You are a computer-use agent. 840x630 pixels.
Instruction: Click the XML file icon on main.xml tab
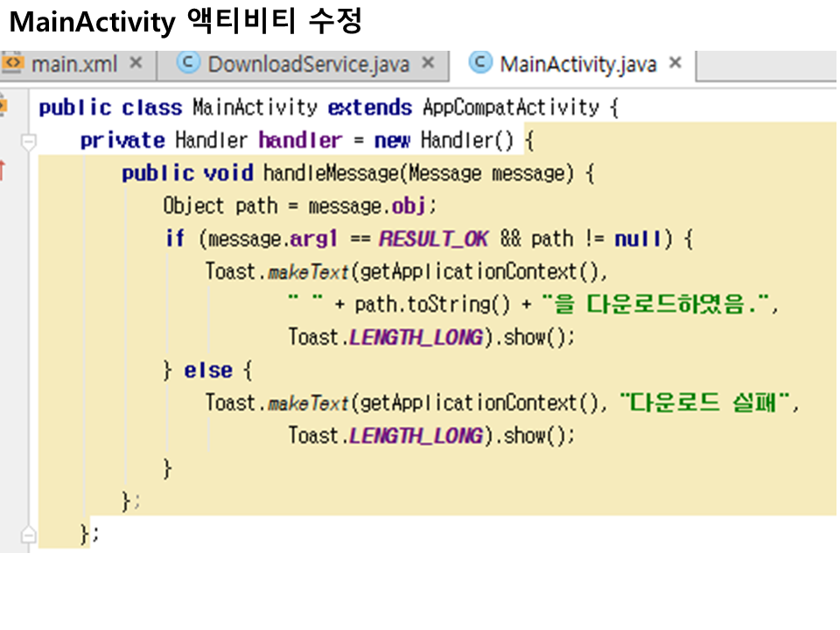coord(12,64)
